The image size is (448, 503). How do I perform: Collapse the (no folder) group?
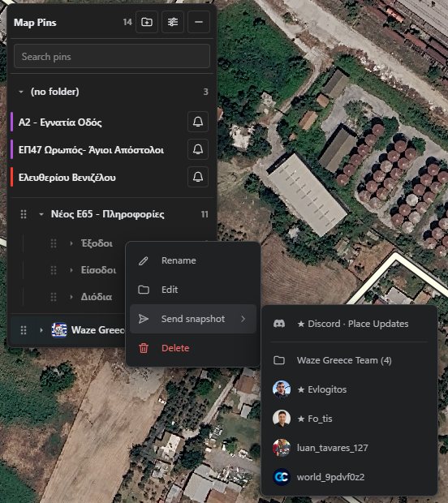point(21,92)
